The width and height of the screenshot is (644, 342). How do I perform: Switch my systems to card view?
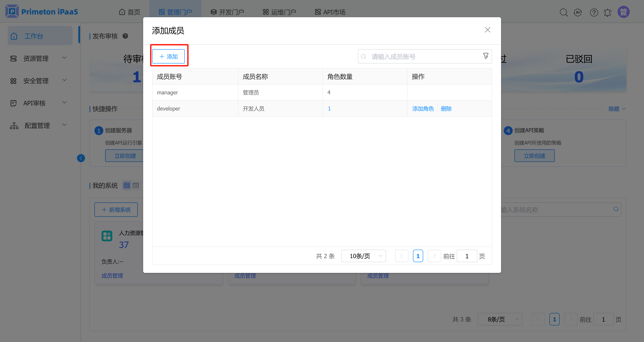[127, 185]
